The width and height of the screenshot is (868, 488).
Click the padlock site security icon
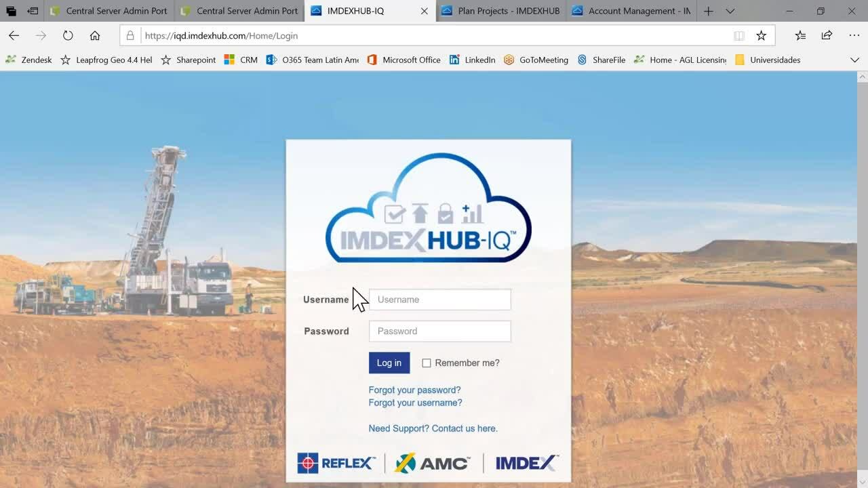[130, 35]
